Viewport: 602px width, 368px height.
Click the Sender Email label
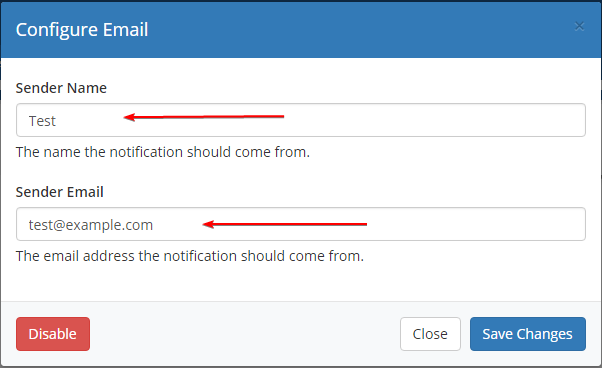tap(60, 192)
